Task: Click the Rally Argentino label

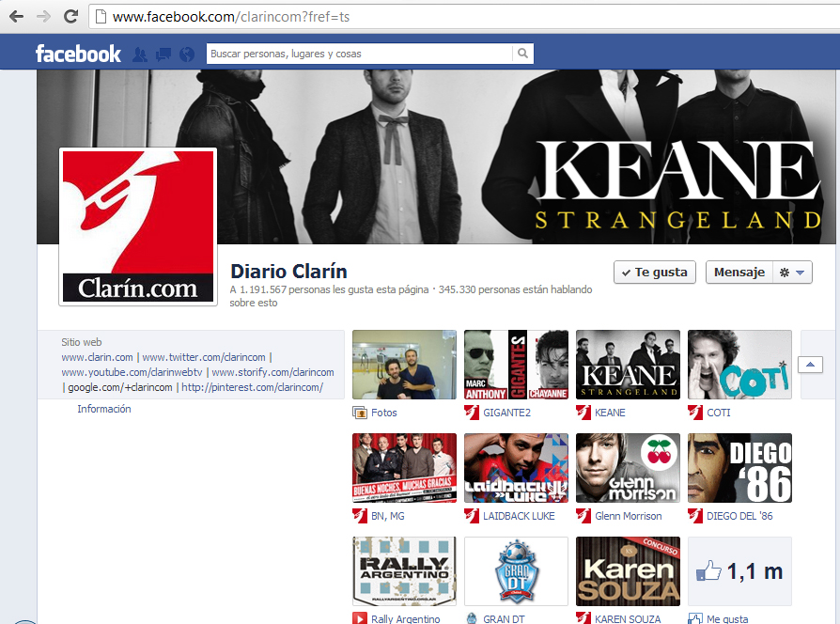Action: (406, 618)
